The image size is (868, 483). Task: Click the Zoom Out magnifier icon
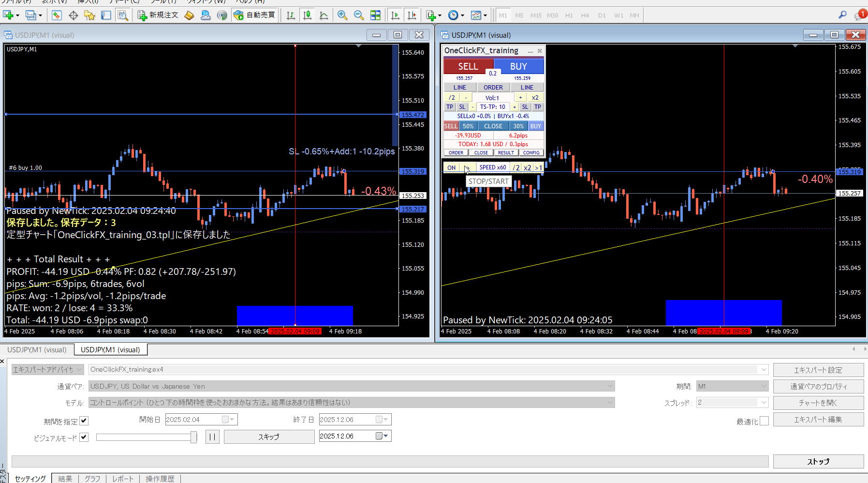[359, 15]
